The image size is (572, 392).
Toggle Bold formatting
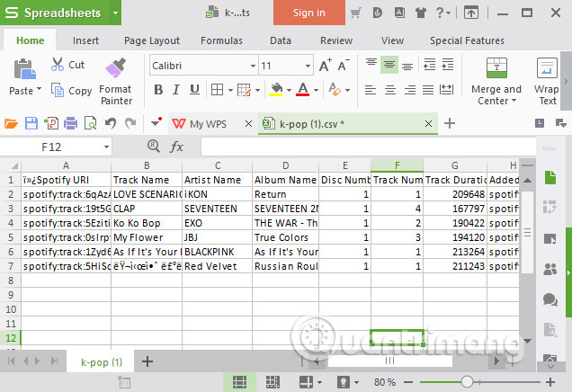click(x=158, y=90)
